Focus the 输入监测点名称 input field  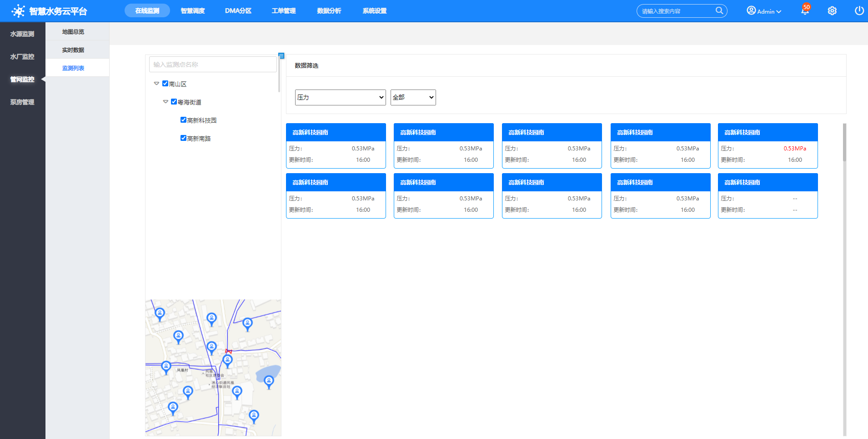[x=213, y=65]
